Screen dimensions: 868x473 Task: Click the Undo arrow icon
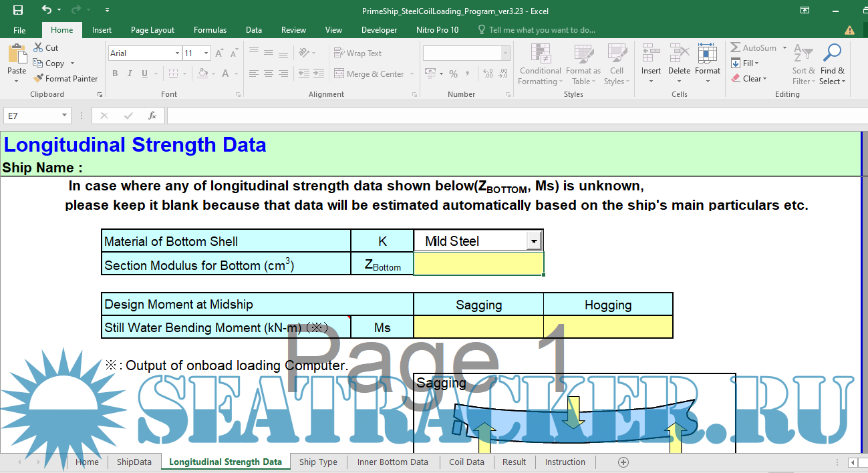pos(46,10)
